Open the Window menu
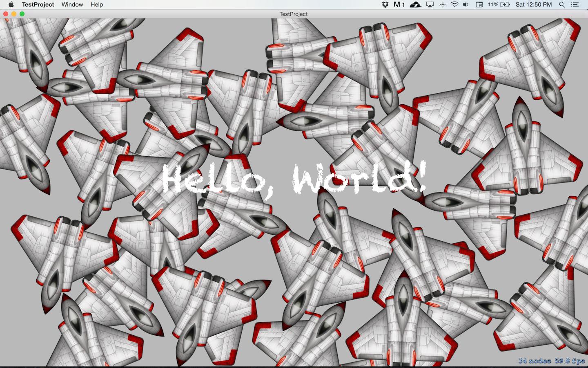The height and width of the screenshot is (368, 588). pos(72,4)
